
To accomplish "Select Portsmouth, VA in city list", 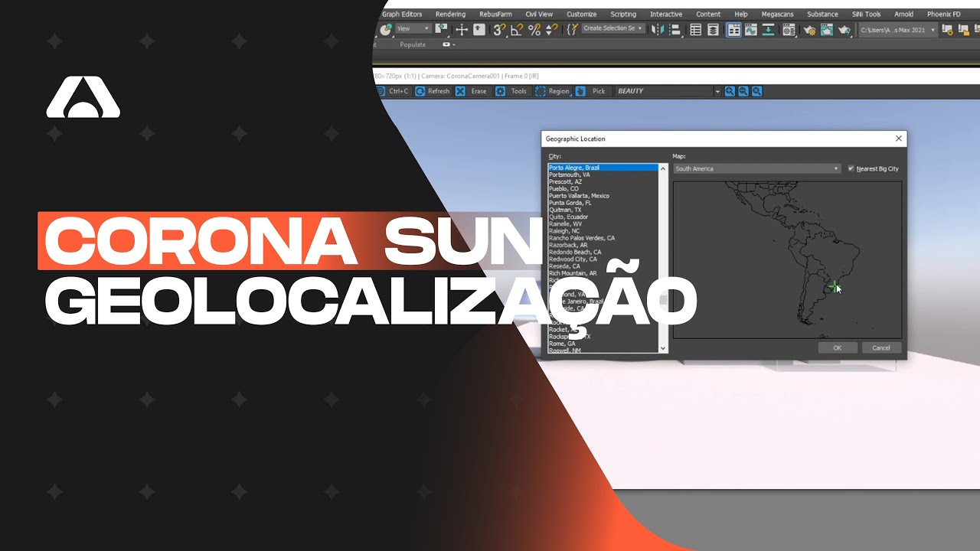I will (603, 174).
